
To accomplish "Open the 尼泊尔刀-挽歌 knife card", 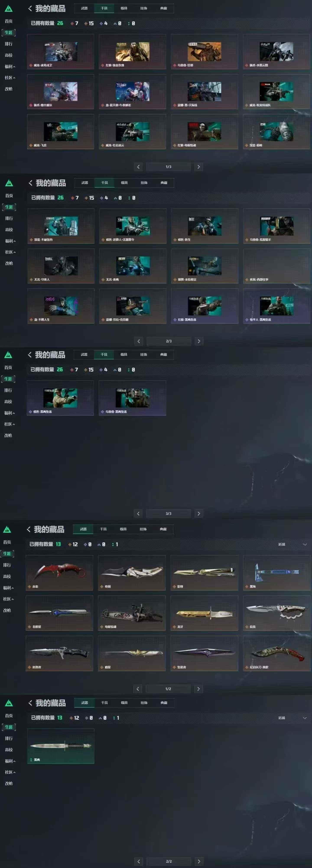I will [277, 653].
